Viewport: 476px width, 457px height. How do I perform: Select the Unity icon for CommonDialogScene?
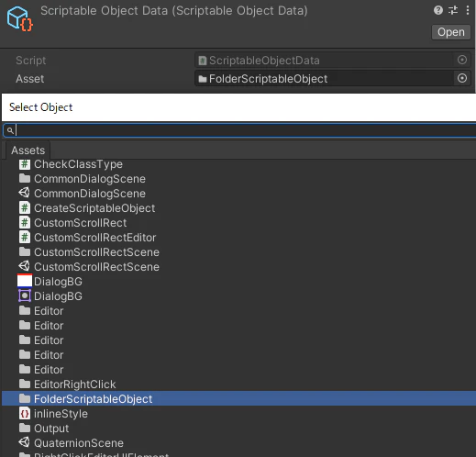pos(25,193)
